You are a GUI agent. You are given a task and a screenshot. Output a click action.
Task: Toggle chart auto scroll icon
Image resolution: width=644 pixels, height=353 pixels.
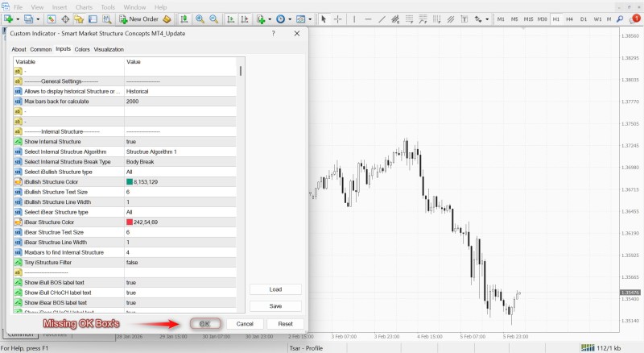231,19
